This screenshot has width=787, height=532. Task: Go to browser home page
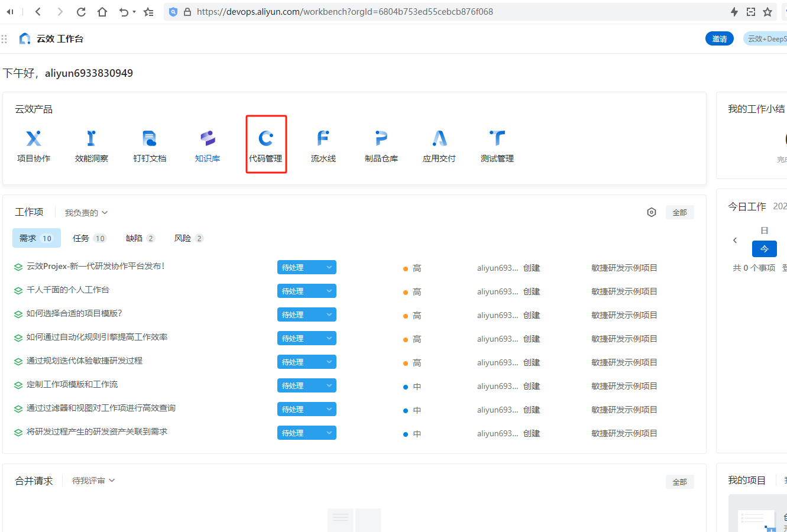click(102, 12)
